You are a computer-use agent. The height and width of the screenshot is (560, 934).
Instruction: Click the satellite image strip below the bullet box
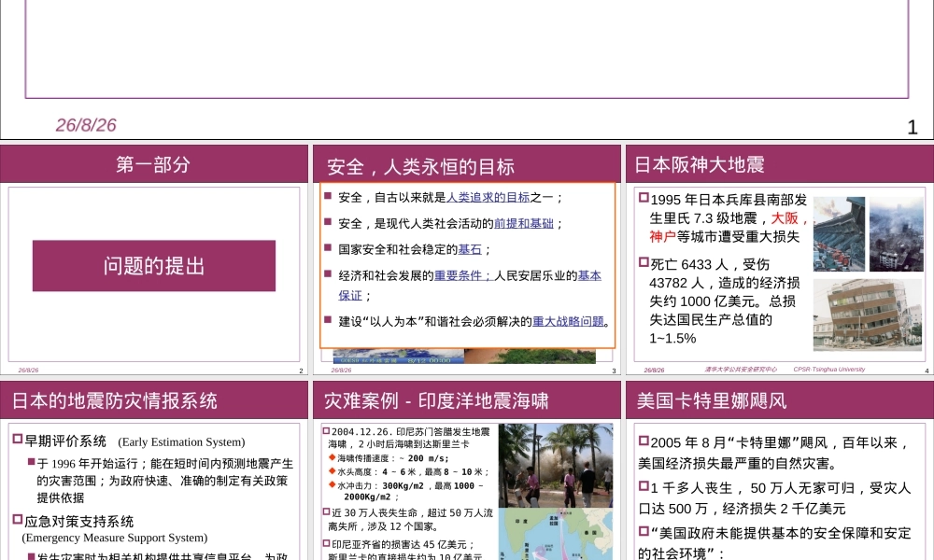[464, 357]
